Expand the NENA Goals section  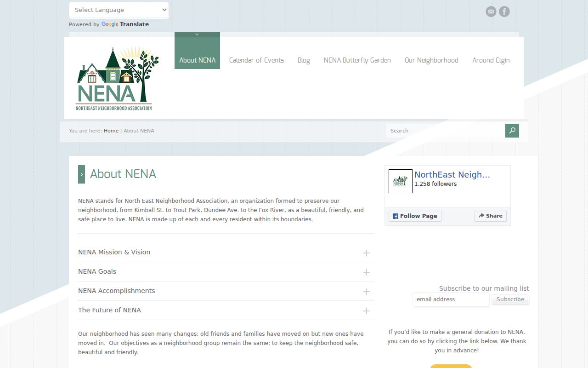(x=226, y=272)
